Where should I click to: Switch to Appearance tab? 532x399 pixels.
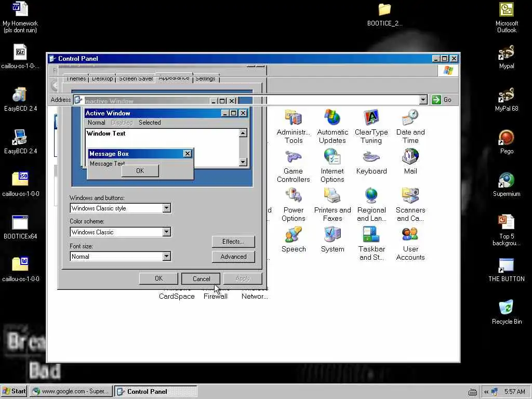[x=174, y=78]
